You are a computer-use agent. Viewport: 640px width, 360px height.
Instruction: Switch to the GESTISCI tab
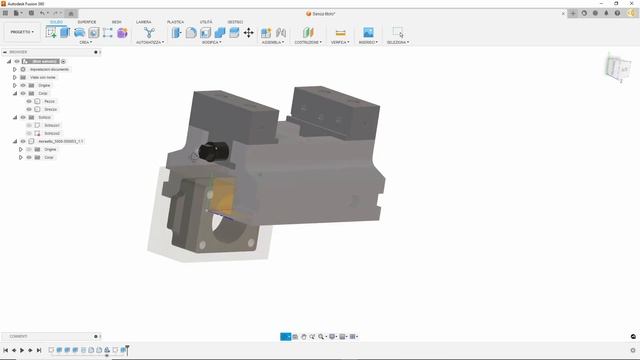click(x=235, y=22)
